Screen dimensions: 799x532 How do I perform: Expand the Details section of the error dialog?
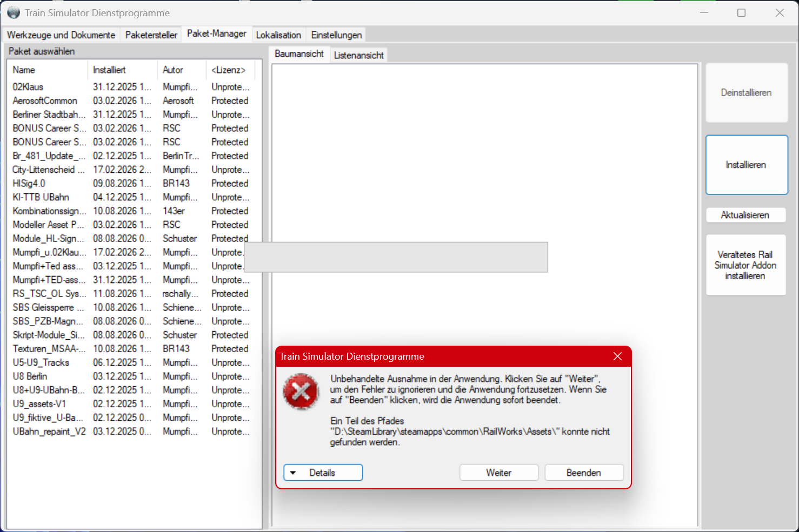pos(323,473)
